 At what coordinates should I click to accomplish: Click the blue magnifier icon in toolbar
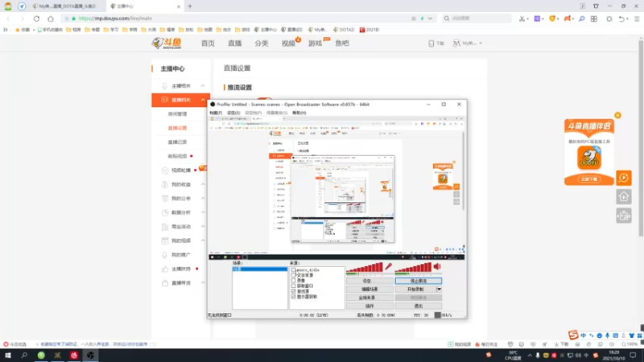pyautogui.click(x=581, y=19)
